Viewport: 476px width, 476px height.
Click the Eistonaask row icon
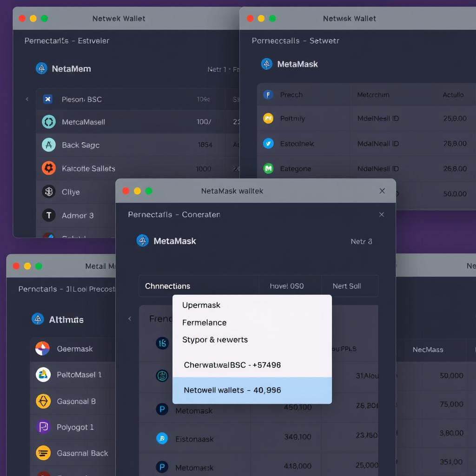[162, 438]
